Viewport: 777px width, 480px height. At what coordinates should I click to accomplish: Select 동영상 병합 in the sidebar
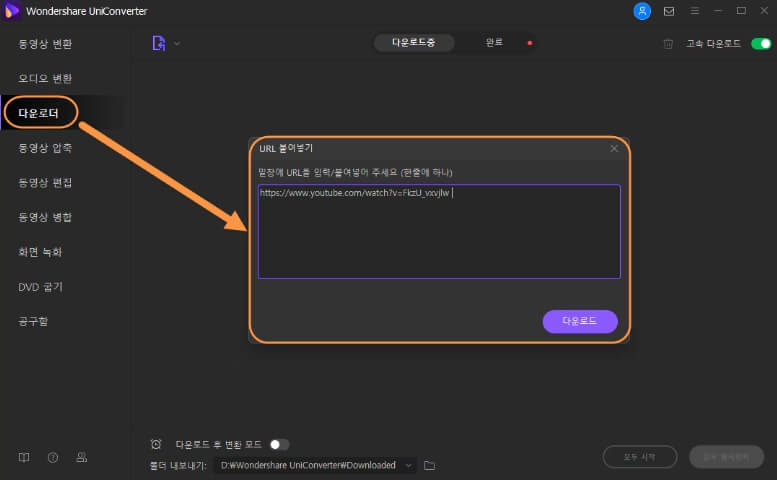click(45, 217)
